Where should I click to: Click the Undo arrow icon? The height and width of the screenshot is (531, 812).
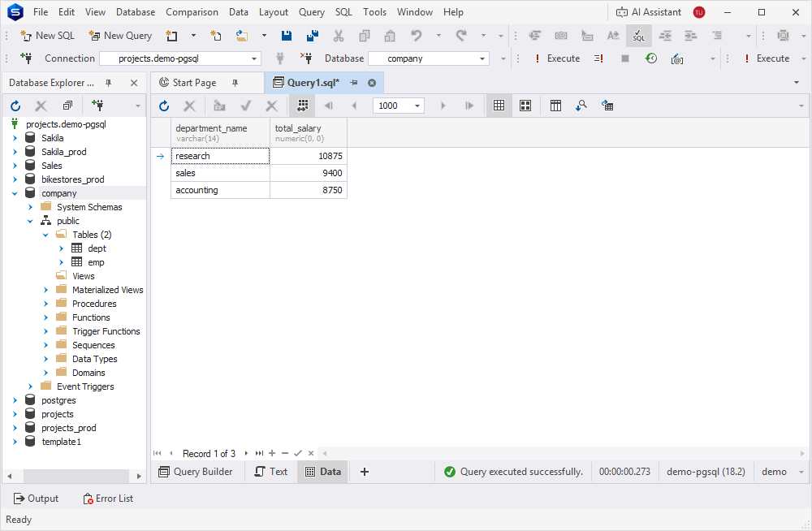point(416,36)
